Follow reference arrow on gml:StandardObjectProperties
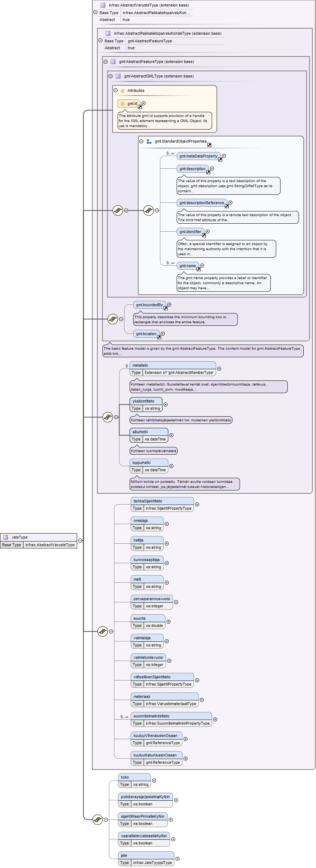Image resolution: width=316 pixels, height=868 pixels. point(209,145)
